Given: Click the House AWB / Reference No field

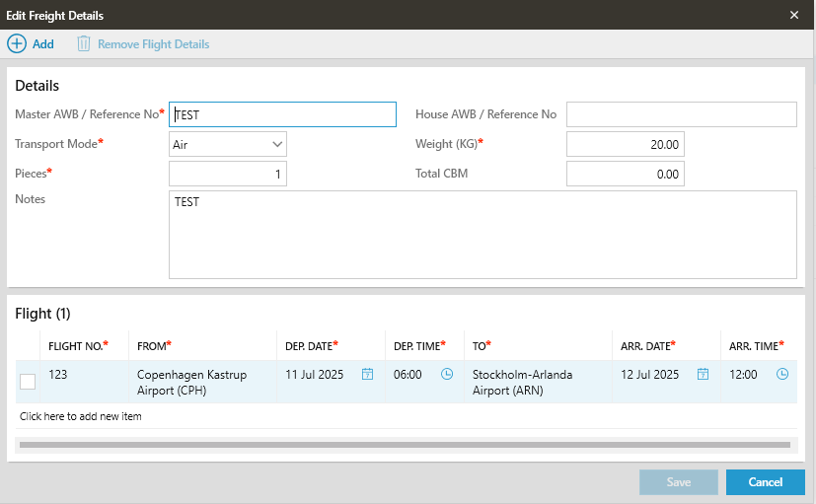Looking at the screenshot, I should point(681,114).
